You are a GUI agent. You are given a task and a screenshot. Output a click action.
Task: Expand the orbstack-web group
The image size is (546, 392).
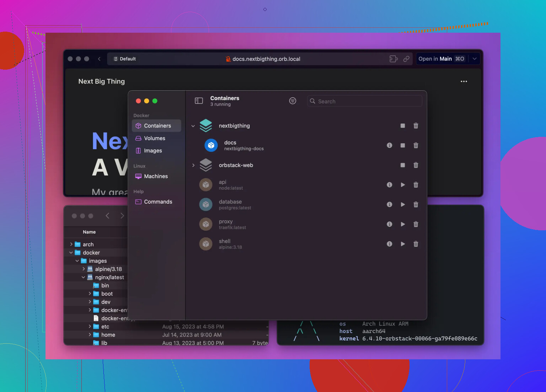193,165
